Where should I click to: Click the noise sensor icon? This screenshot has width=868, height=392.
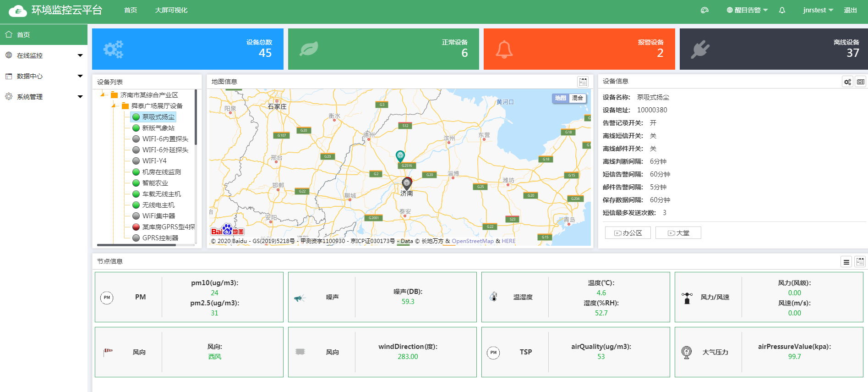point(300,298)
